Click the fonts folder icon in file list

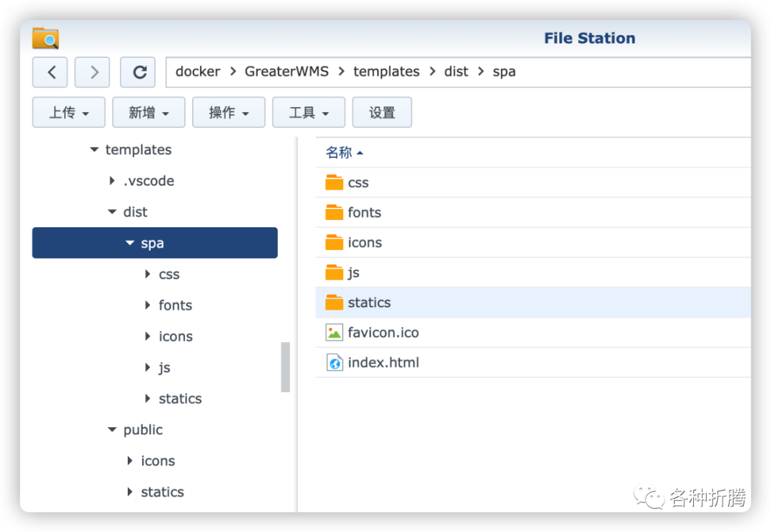click(x=334, y=213)
